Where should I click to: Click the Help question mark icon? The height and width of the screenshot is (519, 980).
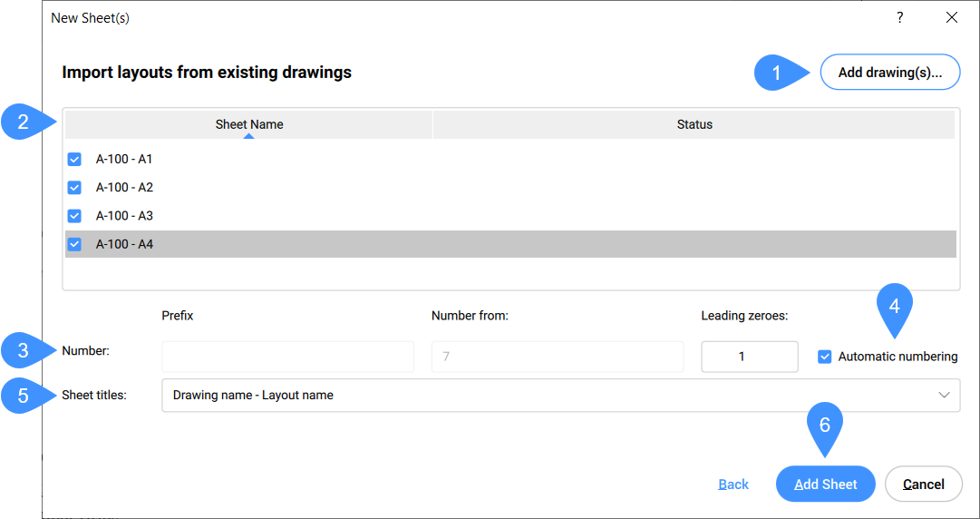(900, 18)
